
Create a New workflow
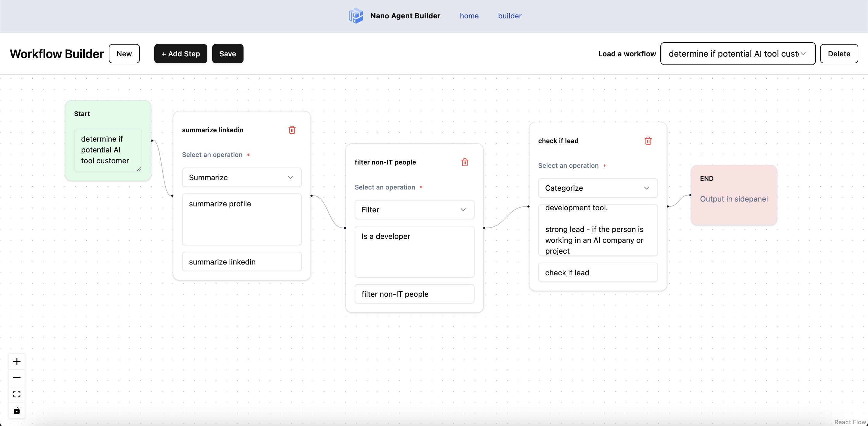[124, 54]
